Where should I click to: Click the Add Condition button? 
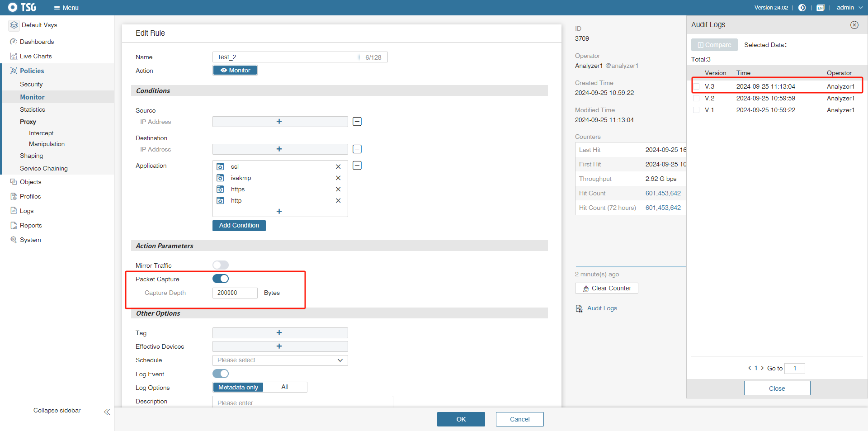coord(239,226)
